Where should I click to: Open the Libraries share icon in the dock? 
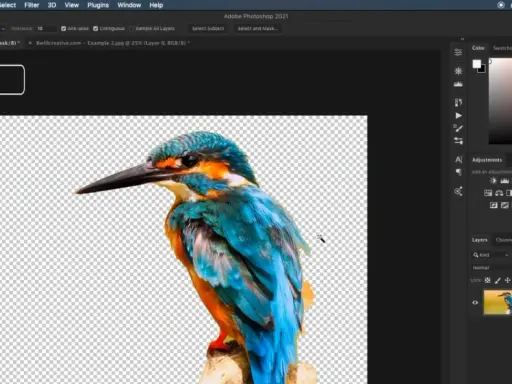click(458, 191)
